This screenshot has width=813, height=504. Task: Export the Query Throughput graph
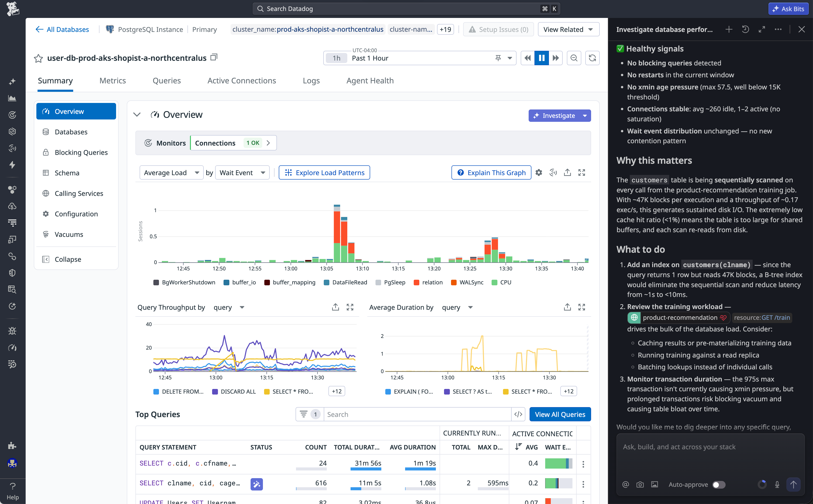tap(336, 307)
